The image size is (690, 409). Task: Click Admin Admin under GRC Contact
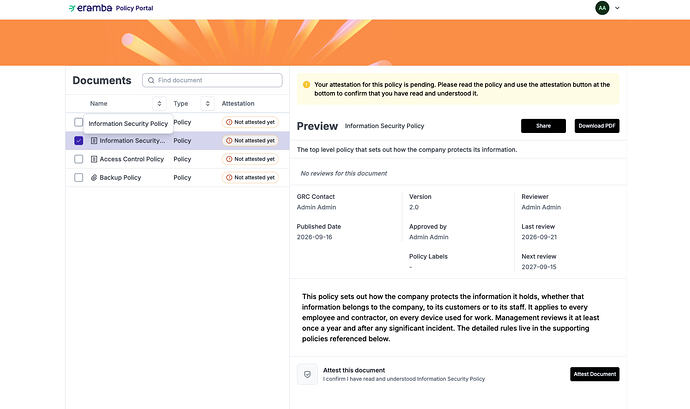click(316, 207)
